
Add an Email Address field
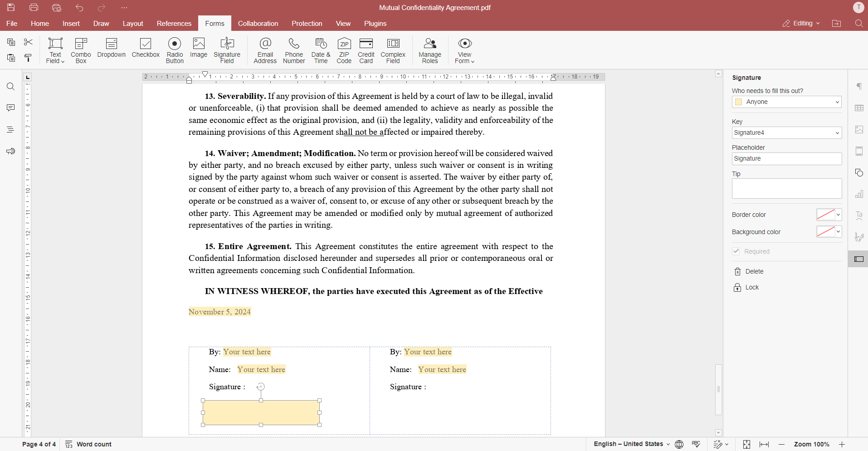click(x=265, y=50)
